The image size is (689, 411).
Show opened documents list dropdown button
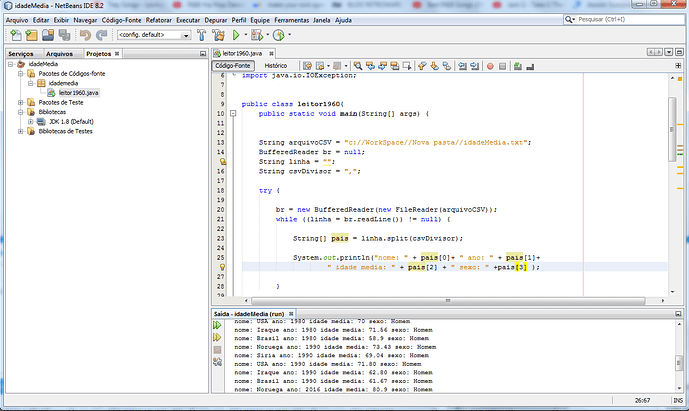[x=668, y=52]
